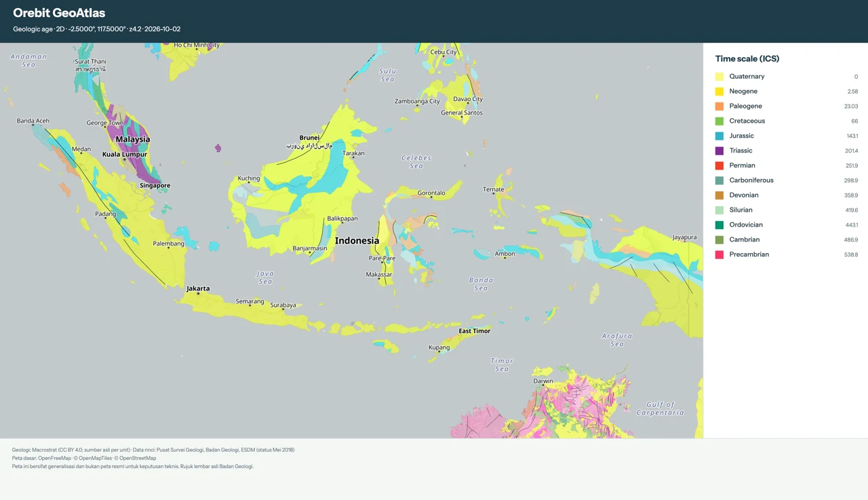Click the Surabaya city label

[x=283, y=305]
